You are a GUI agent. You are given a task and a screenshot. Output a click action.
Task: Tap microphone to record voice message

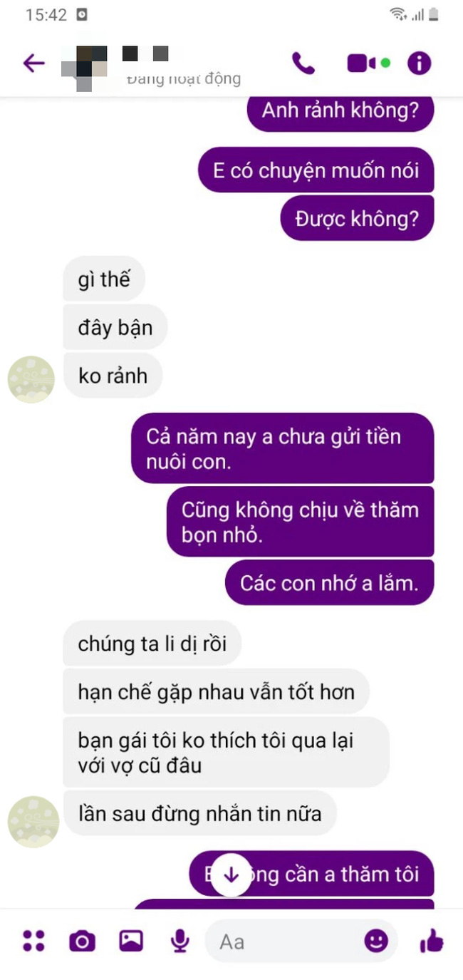(180, 941)
